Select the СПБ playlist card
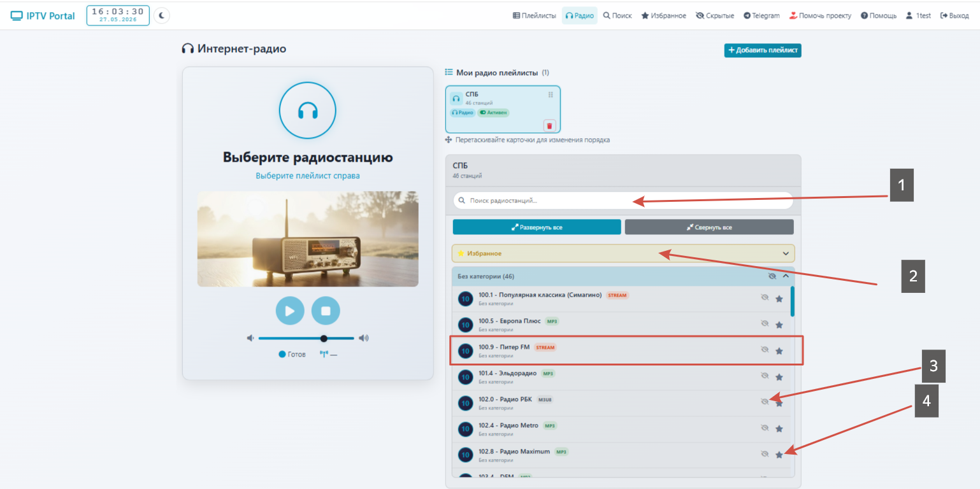The image size is (980, 489). click(503, 109)
